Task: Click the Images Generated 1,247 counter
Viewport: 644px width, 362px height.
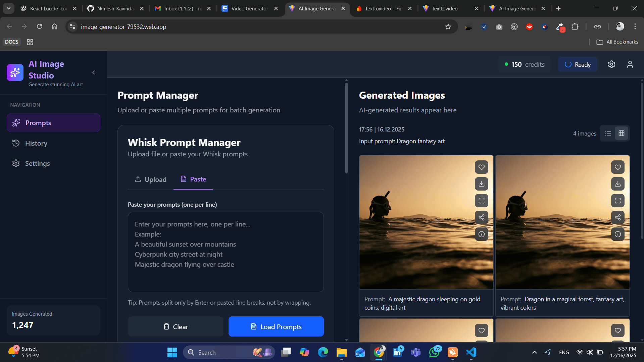Action: click(x=53, y=320)
